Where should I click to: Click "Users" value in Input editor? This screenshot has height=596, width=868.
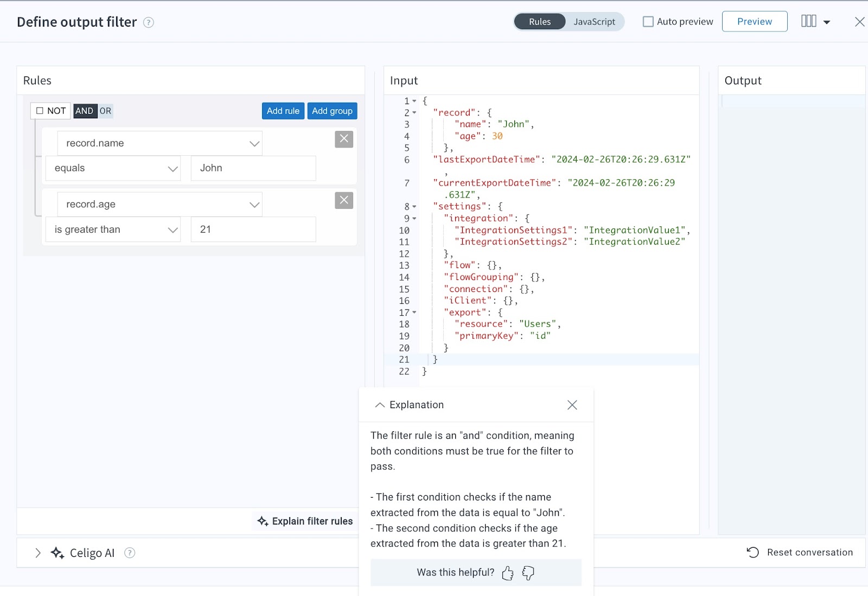(538, 324)
